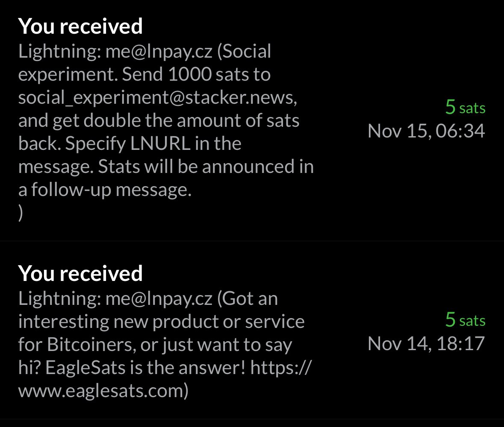Open the Nov 15 received transaction
The height and width of the screenshot is (427, 504).
(x=252, y=120)
